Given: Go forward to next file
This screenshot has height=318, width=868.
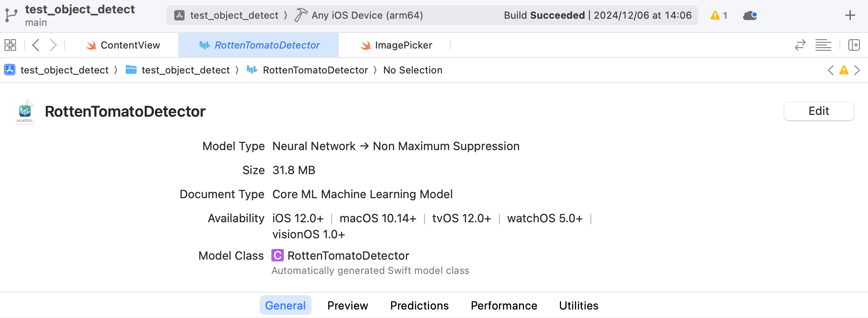Looking at the screenshot, I should 53,45.
